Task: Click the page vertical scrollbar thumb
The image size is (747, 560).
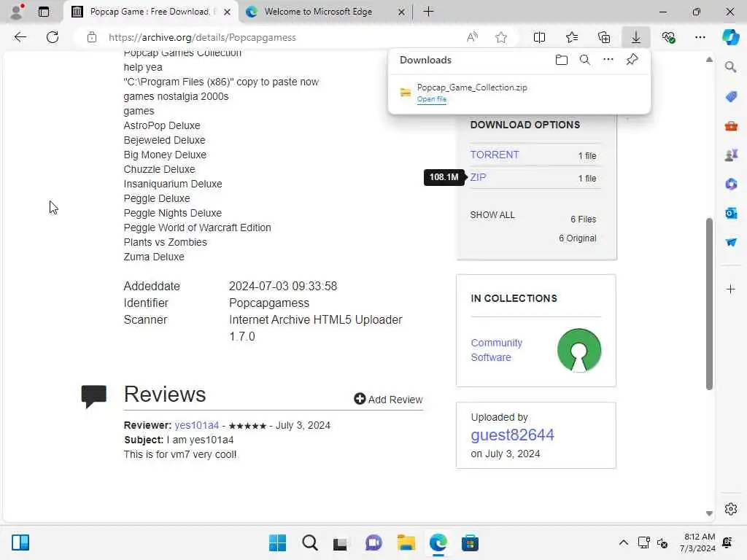Action: coord(709,304)
